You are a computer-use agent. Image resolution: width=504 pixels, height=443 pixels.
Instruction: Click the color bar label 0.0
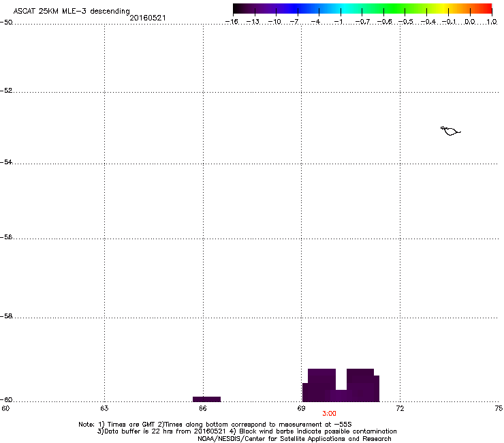pyautogui.click(x=470, y=22)
